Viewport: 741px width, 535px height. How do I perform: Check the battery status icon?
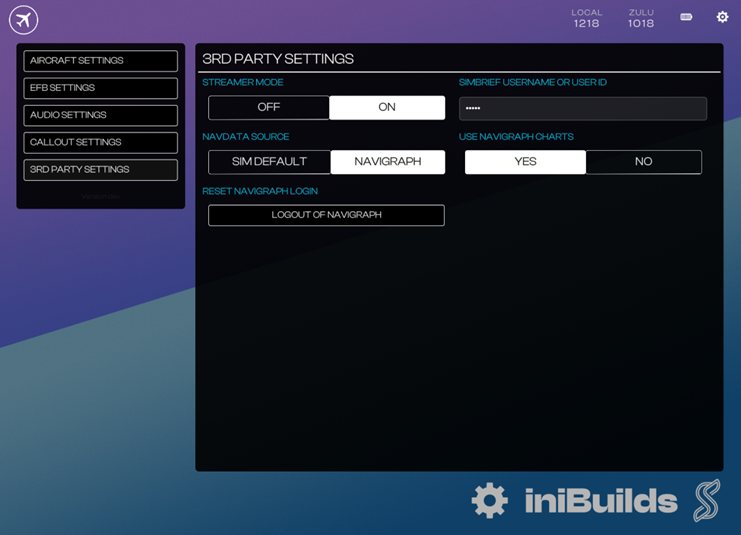(686, 17)
